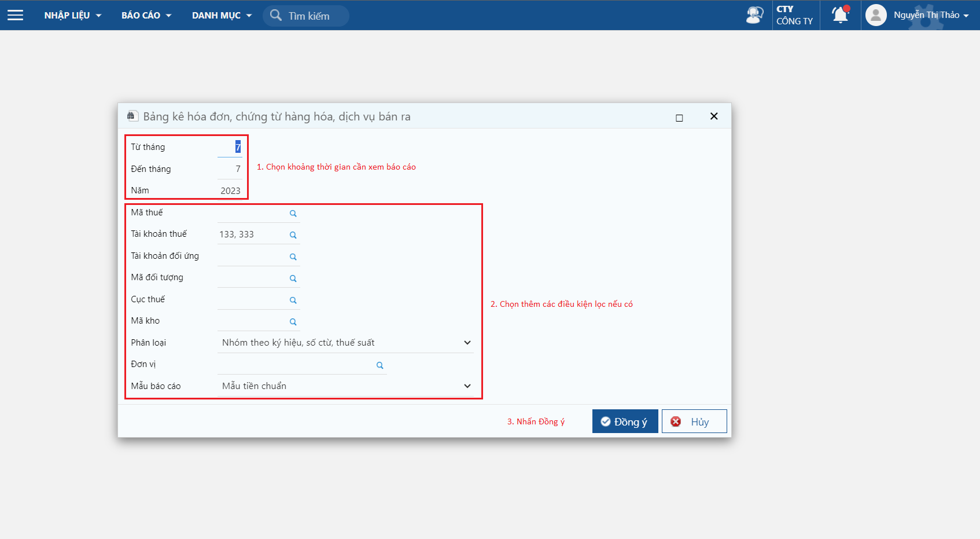
Task: Click the support agent icon
Action: click(754, 15)
